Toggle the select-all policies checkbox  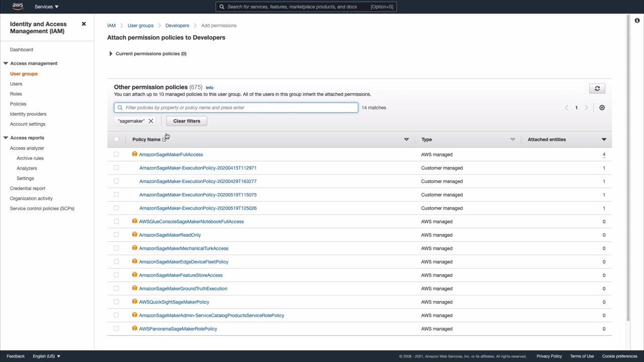tap(116, 139)
